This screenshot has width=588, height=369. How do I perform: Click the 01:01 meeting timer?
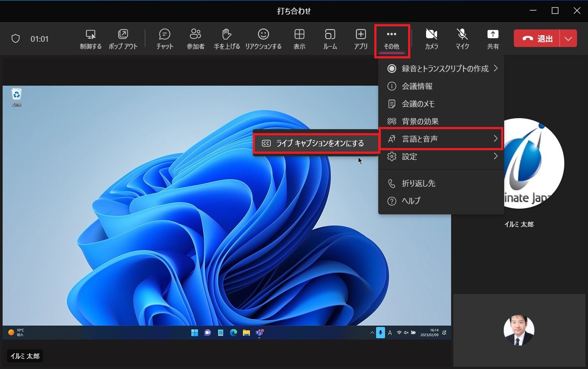pyautogui.click(x=39, y=39)
